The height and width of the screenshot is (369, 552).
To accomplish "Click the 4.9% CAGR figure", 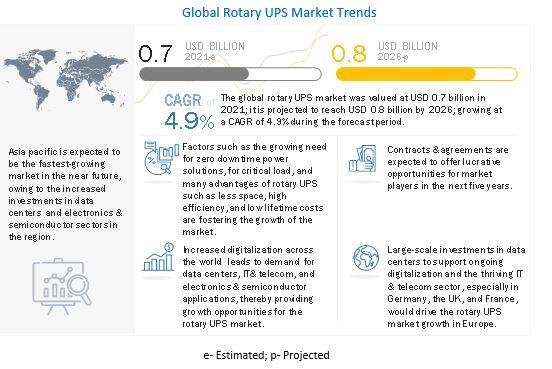I will click(x=189, y=121).
